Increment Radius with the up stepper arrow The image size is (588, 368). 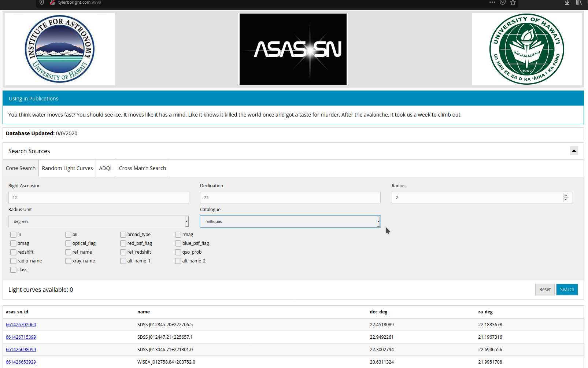[x=566, y=195]
